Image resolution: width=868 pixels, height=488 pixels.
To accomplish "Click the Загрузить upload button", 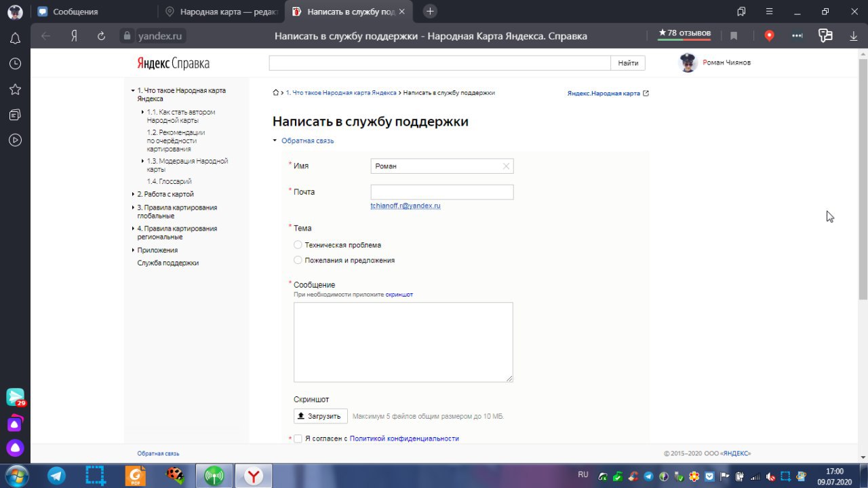I will pos(321,416).
